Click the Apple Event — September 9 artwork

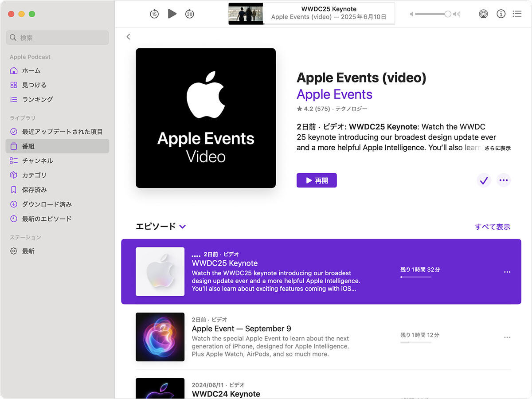pyautogui.click(x=160, y=337)
